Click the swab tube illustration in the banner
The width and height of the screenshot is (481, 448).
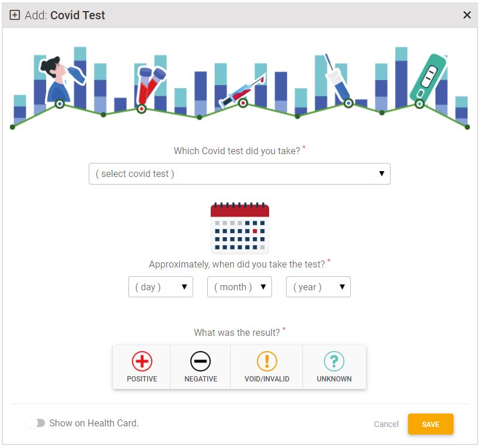[339, 79]
